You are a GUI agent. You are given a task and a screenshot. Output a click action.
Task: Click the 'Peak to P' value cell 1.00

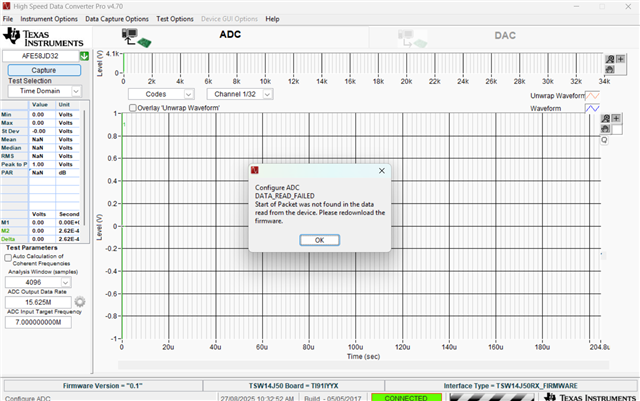pyautogui.click(x=42, y=164)
